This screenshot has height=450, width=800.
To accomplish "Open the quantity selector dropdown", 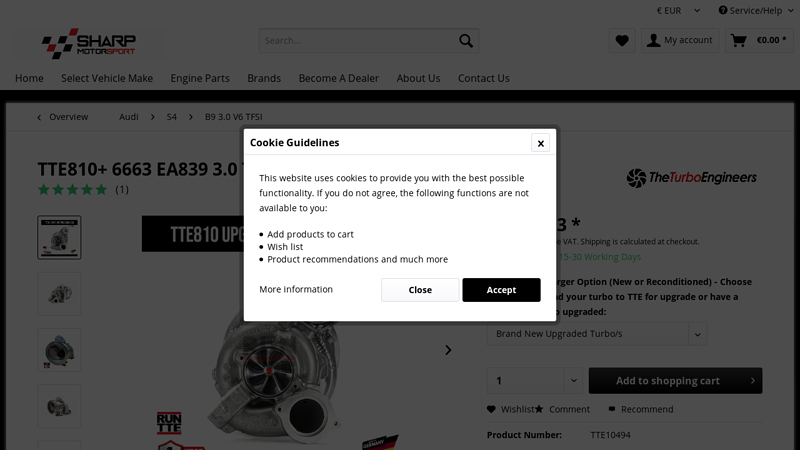I will pyautogui.click(x=573, y=381).
